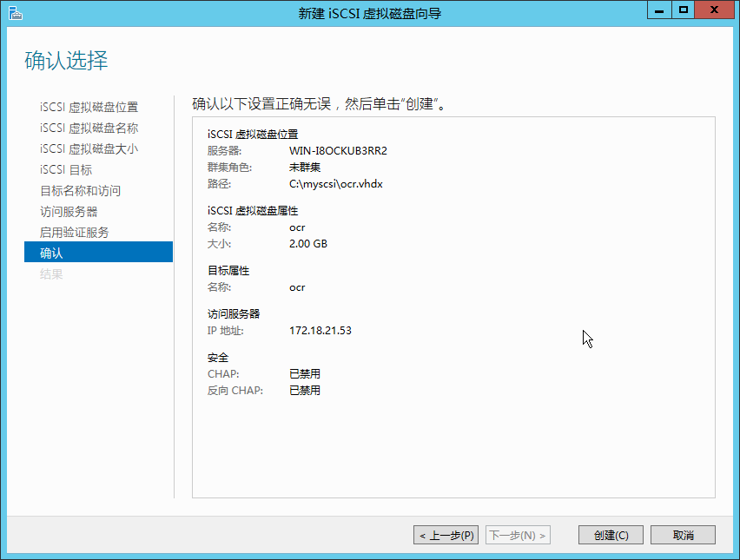The width and height of the screenshot is (740, 560).
Task: Click the window title 新建 iSCSI 虚拟磁盘向导
Action: coord(369,13)
